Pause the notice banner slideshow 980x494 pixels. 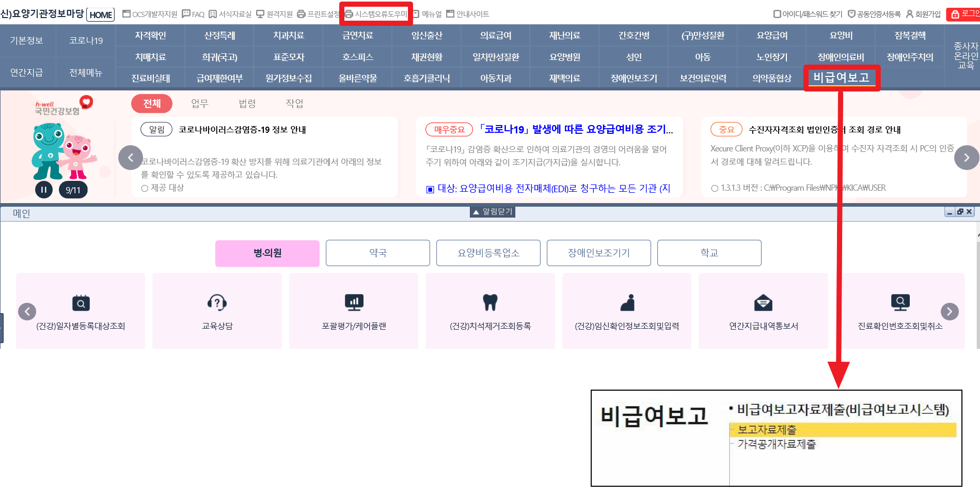tap(44, 190)
